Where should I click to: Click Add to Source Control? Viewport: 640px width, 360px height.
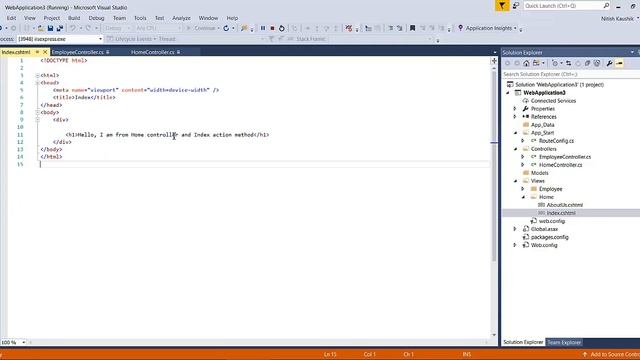(x=611, y=354)
